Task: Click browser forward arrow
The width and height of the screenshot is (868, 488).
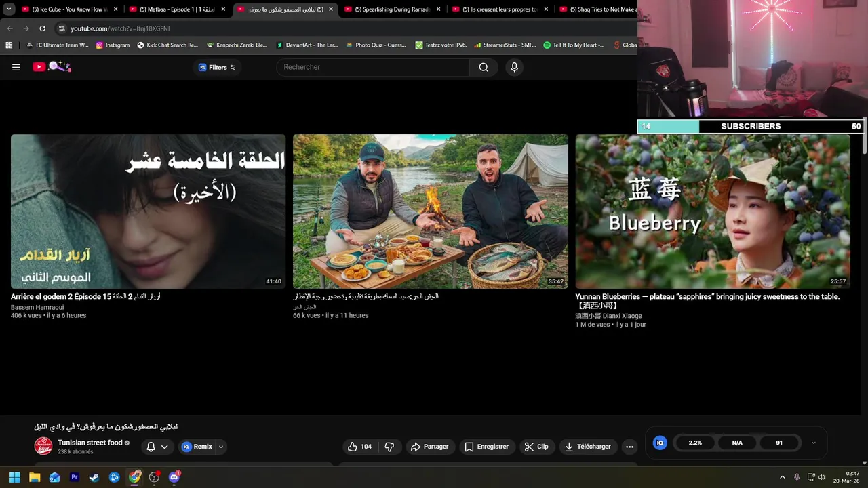Action: tap(26, 28)
